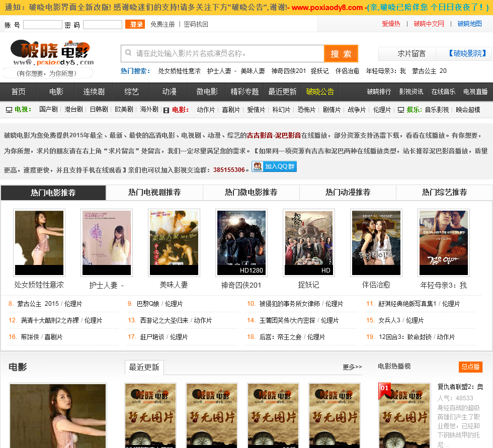Select 晚会超模 sub-category
Image resolution: width=493 pixels, height=448 pixels.
click(468, 110)
